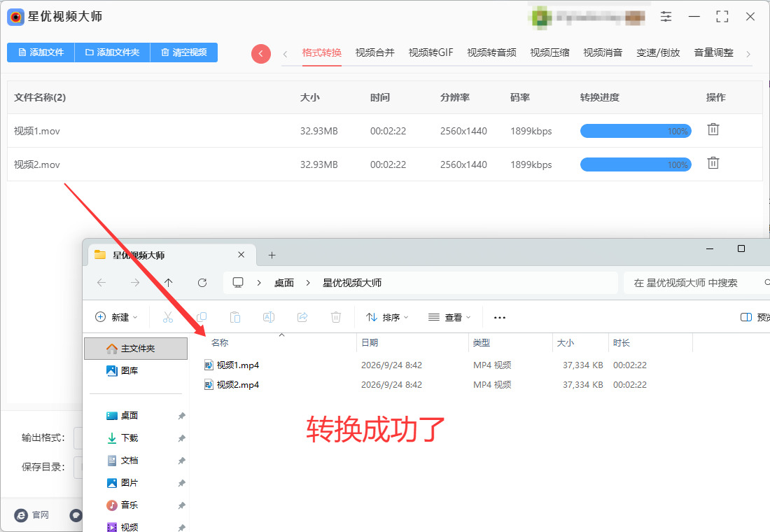Click the red back arrow circle button
Screen dimensions: 770x532
[x=261, y=53]
